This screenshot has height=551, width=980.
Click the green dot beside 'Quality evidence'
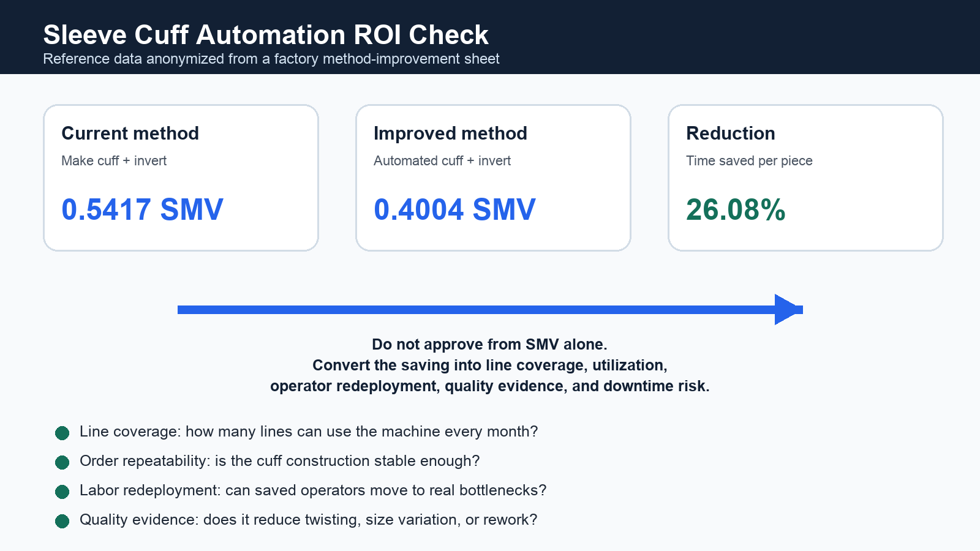click(62, 521)
